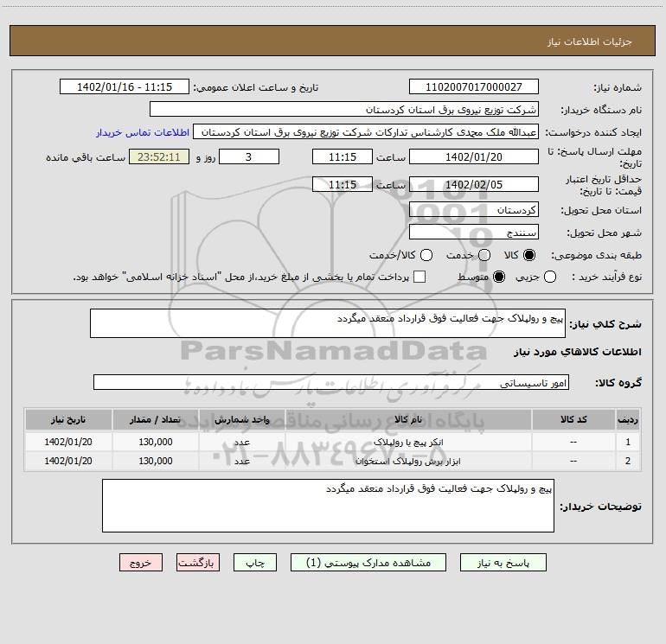Screen dimensions: 666x644
Task: Click the جزئیات اطلاعات نیاز header title
Action: click(x=590, y=41)
